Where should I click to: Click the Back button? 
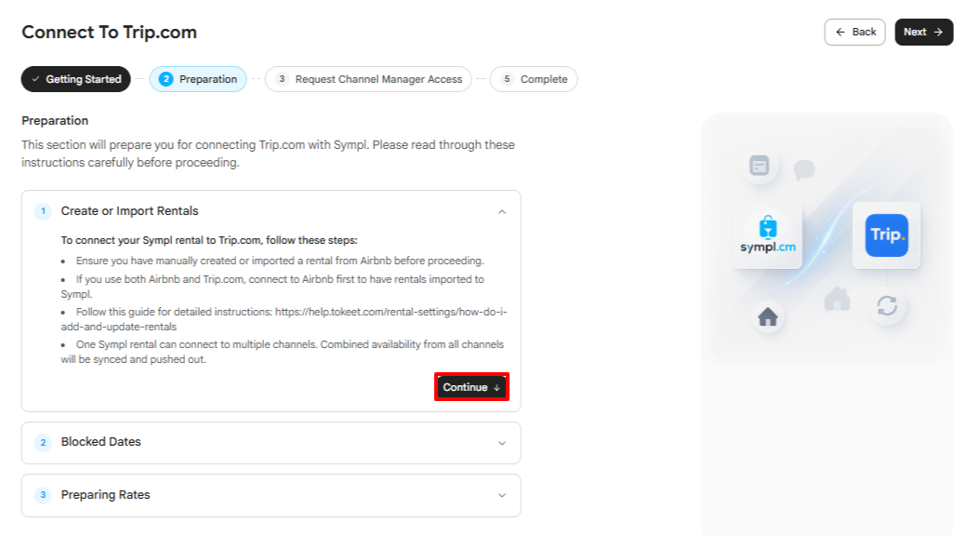855,32
